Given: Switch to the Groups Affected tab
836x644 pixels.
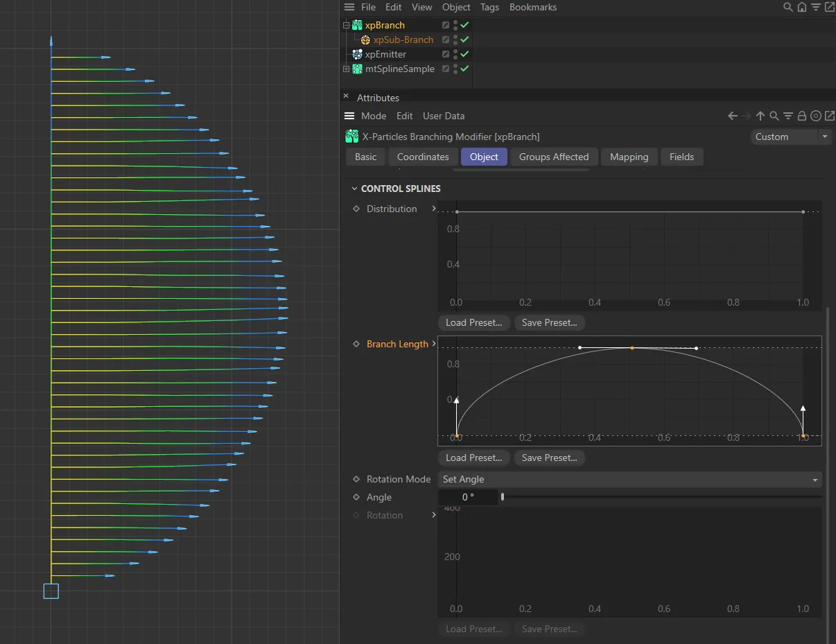Looking at the screenshot, I should click(x=553, y=157).
